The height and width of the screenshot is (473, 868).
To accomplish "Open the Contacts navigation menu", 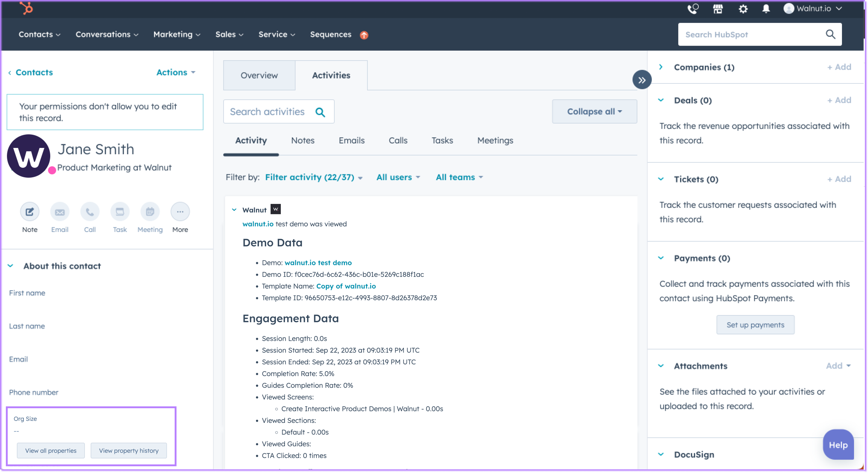I will (x=39, y=34).
